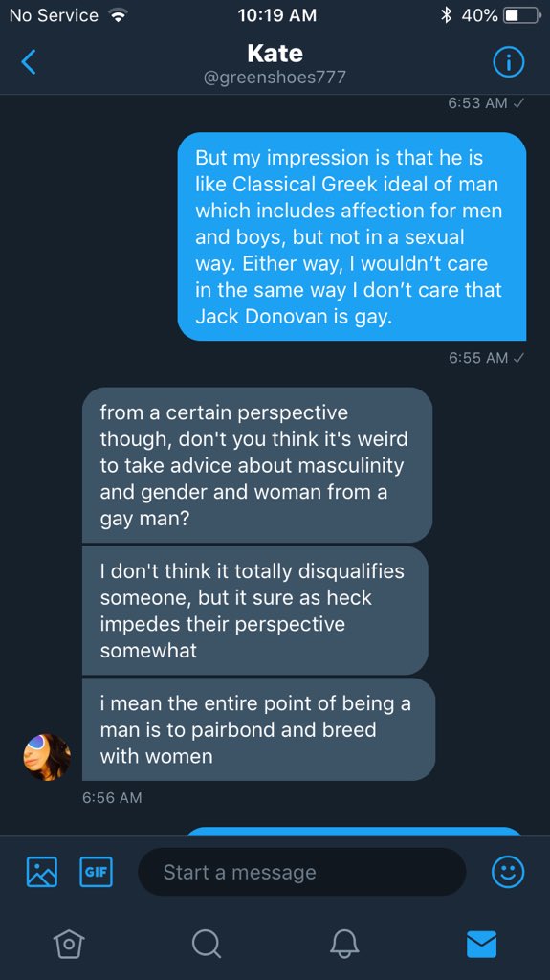The height and width of the screenshot is (980, 550).
Task: Tap the 'pairbond and breed' message
Action: pyautogui.click(x=259, y=729)
